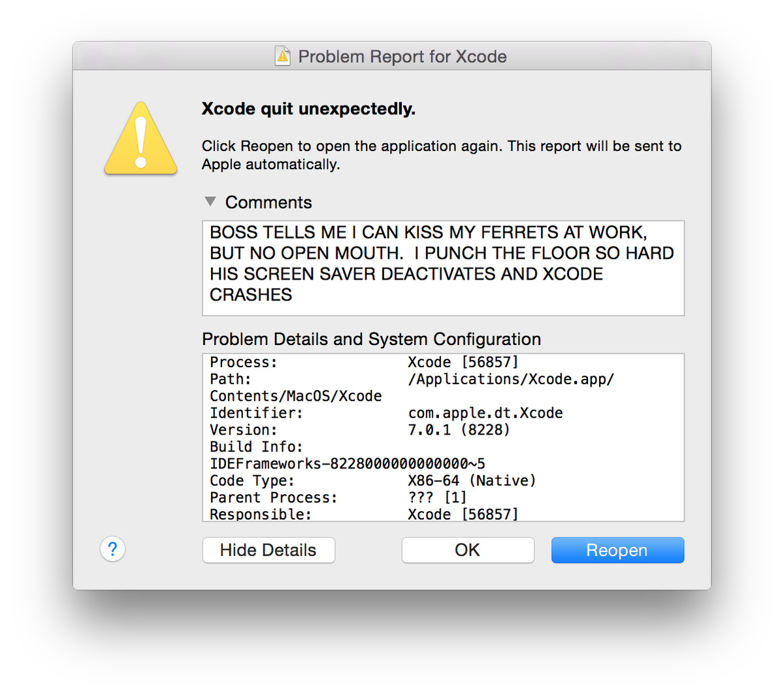This screenshot has height=694, width=784.
Task: Click inside the Comments text field
Action: click(443, 268)
